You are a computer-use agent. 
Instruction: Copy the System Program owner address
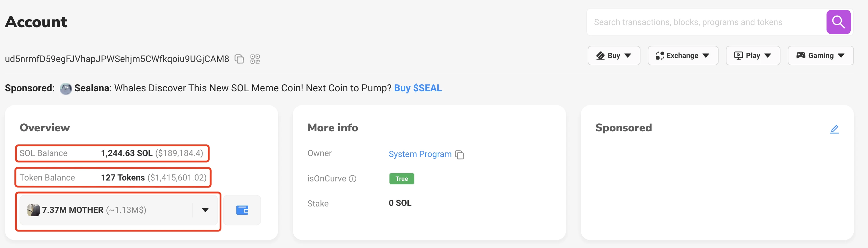pos(459,155)
